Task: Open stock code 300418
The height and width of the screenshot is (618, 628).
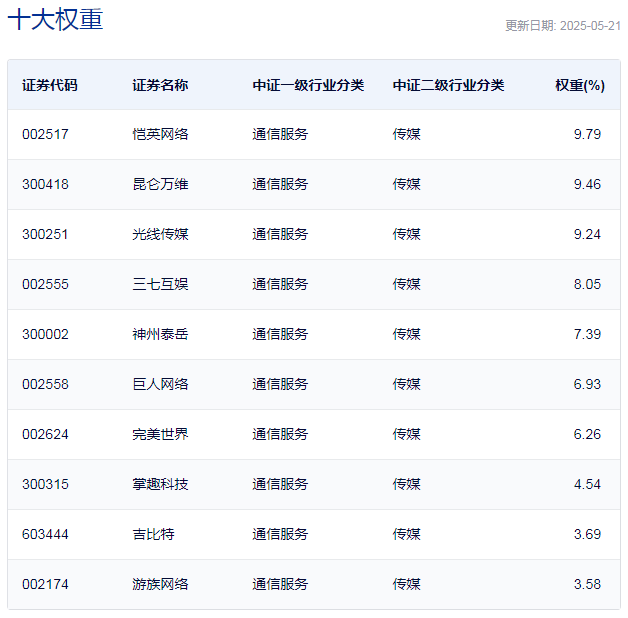Action: [45, 184]
